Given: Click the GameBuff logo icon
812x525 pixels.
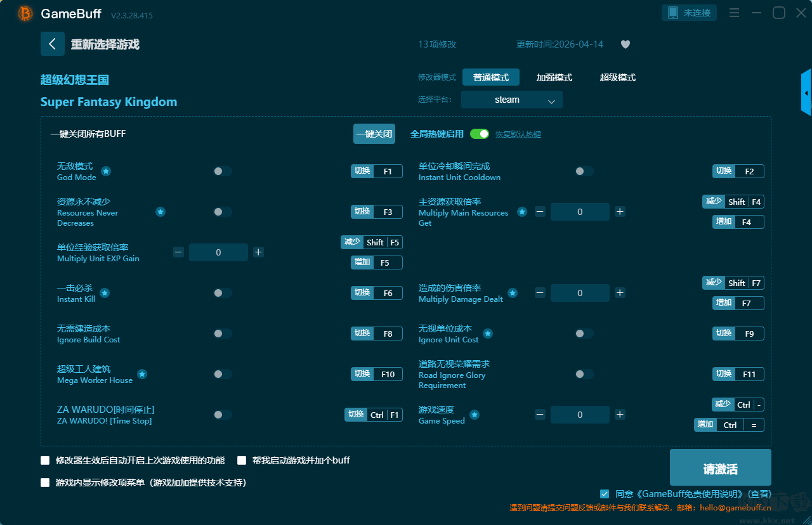Looking at the screenshot, I should point(25,13).
